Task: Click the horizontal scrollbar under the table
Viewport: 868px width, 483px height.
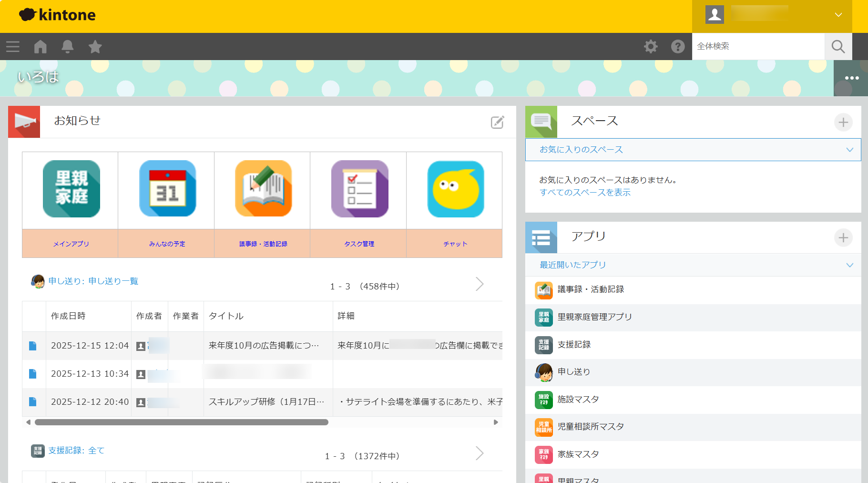Action: point(182,422)
